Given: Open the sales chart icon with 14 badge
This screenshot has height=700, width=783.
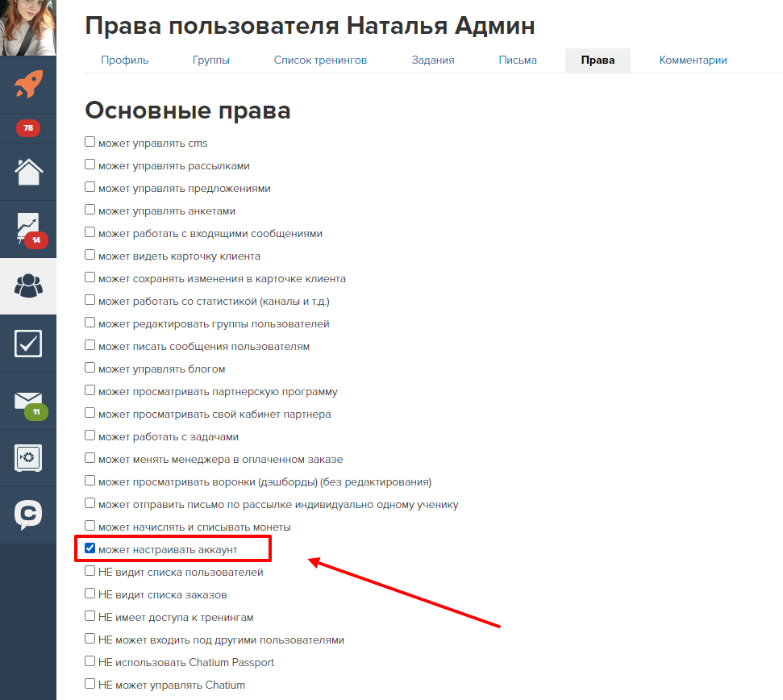Looking at the screenshot, I should coord(28,229).
